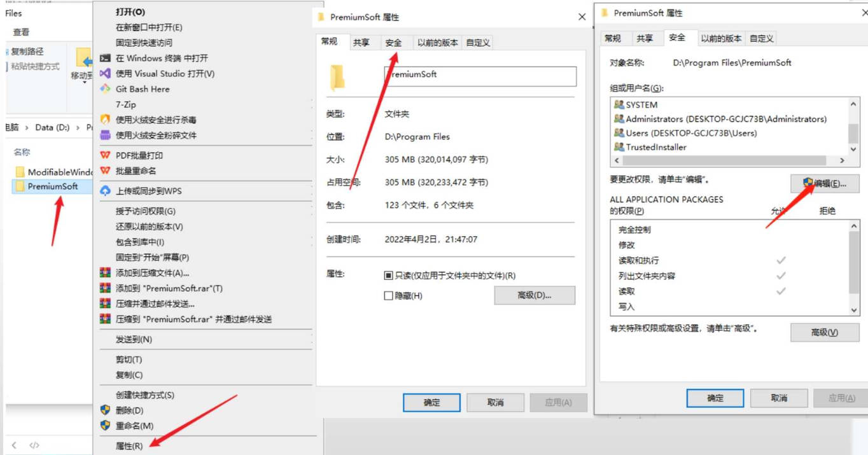Open 以前的版本 tab in the 安全-page dialog
868x455 pixels.
[x=722, y=39]
